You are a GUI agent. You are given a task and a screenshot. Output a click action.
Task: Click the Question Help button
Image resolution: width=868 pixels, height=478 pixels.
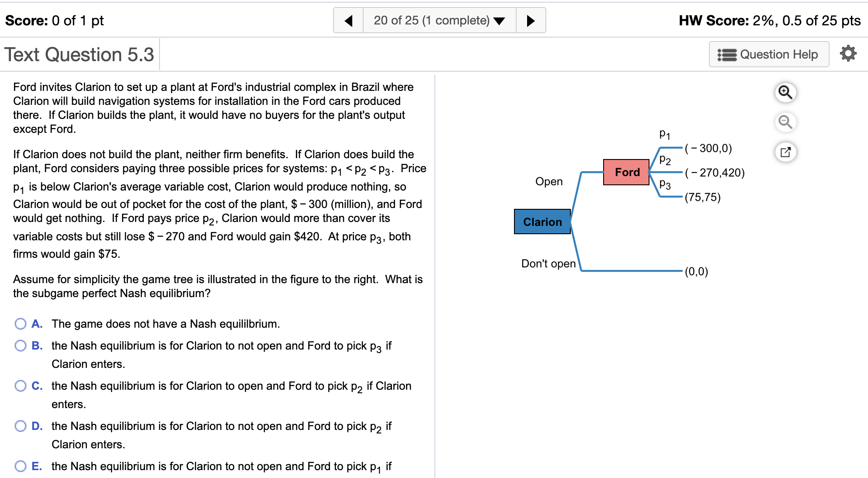pyautogui.click(x=769, y=54)
